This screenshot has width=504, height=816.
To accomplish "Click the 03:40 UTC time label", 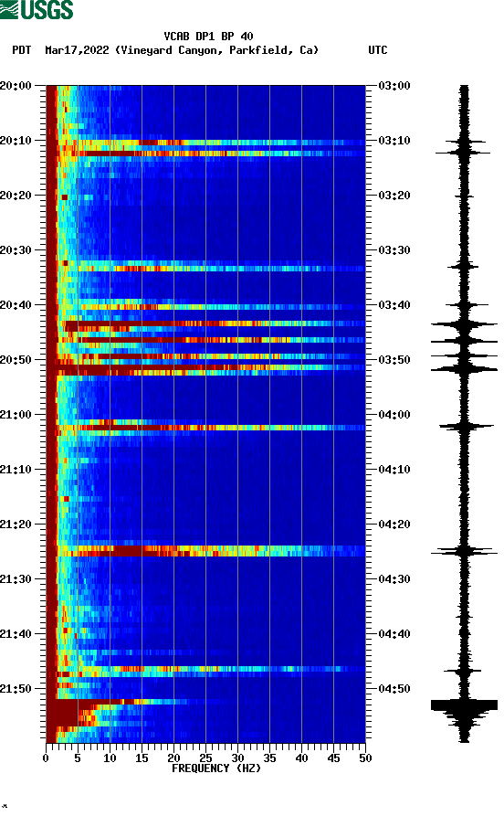I will pyautogui.click(x=394, y=305).
